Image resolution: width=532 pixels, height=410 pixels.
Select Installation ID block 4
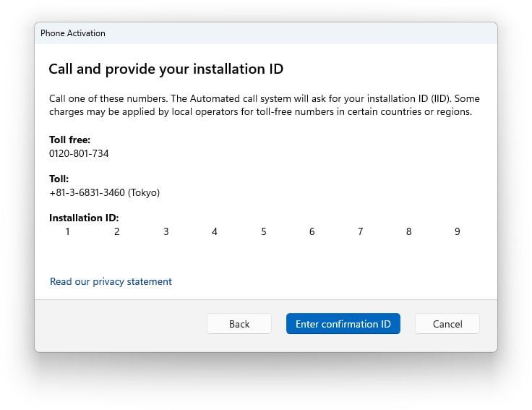pyautogui.click(x=215, y=232)
